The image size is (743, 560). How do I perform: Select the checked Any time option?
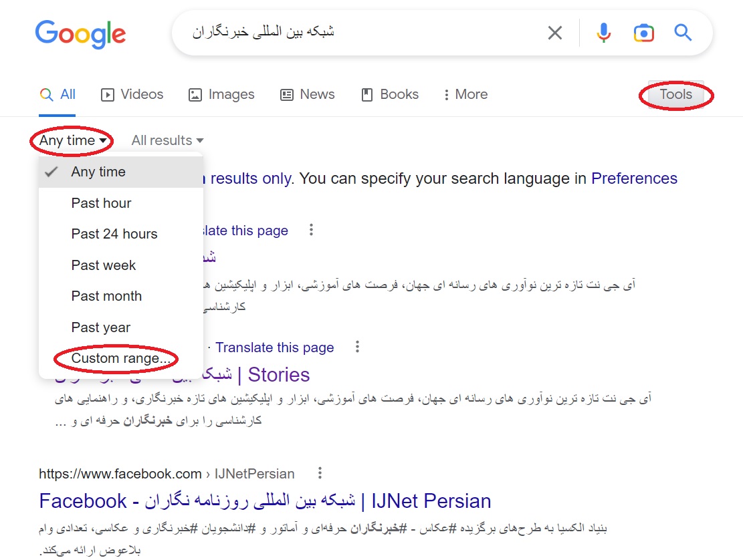coord(98,172)
